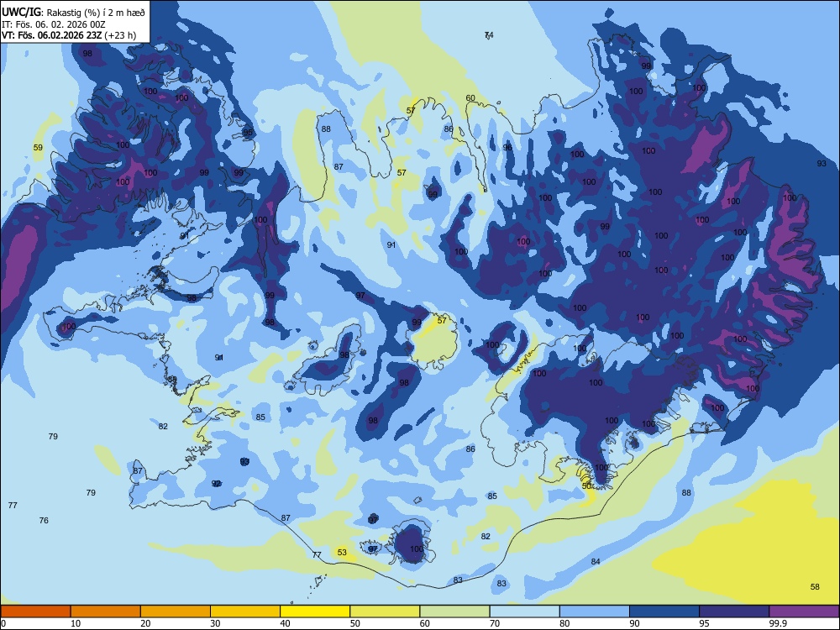The image size is (840, 630).
Task: Click the medium blue 90–95 legend swatch
Action: pos(664,612)
